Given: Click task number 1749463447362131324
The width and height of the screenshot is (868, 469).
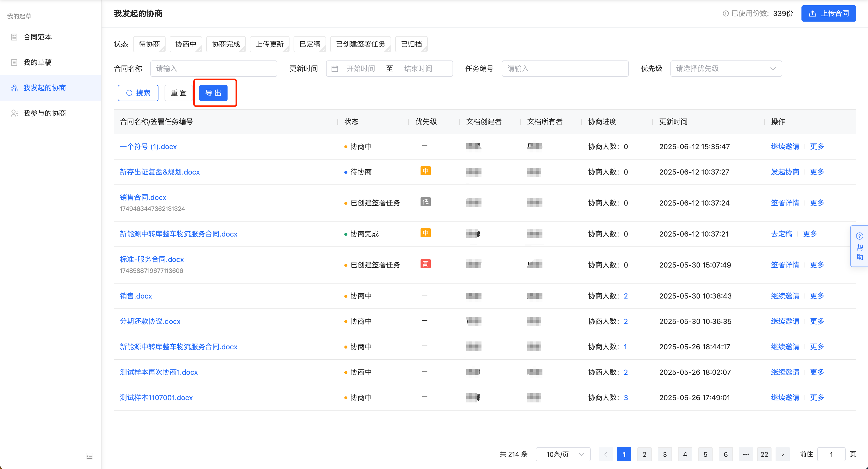Looking at the screenshot, I should click(152, 209).
